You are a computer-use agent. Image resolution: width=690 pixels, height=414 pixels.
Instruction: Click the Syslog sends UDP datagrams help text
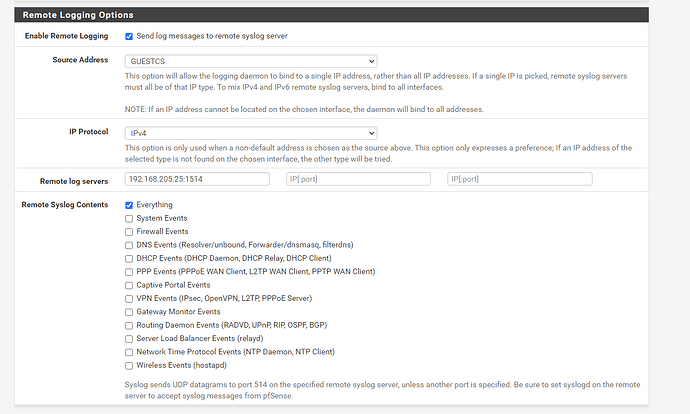(382, 390)
